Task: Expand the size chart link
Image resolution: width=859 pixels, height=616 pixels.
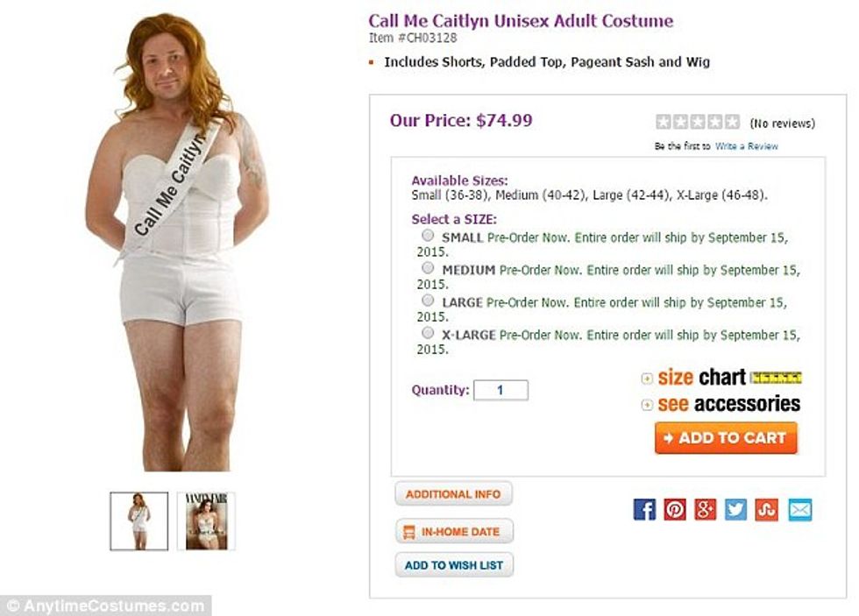Action: pos(700,378)
